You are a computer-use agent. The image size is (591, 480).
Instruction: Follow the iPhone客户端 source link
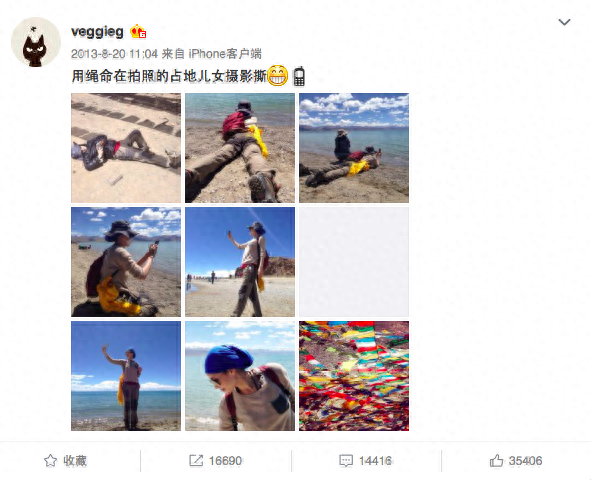(x=225, y=54)
